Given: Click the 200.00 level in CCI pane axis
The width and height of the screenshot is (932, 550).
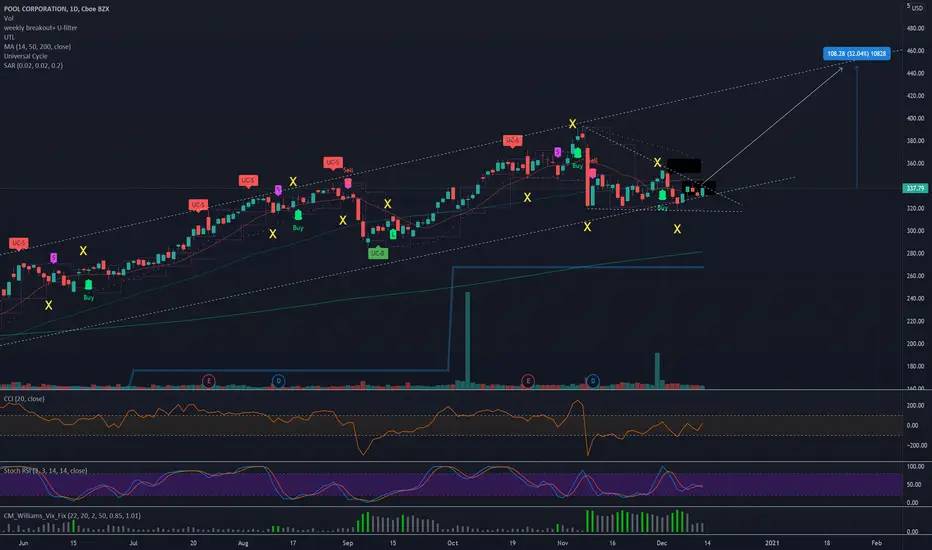Looking at the screenshot, I should coord(915,406).
